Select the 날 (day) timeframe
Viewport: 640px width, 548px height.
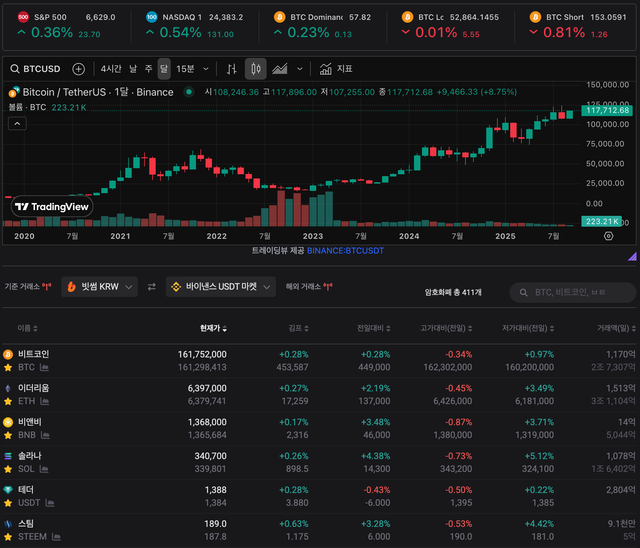point(133,69)
